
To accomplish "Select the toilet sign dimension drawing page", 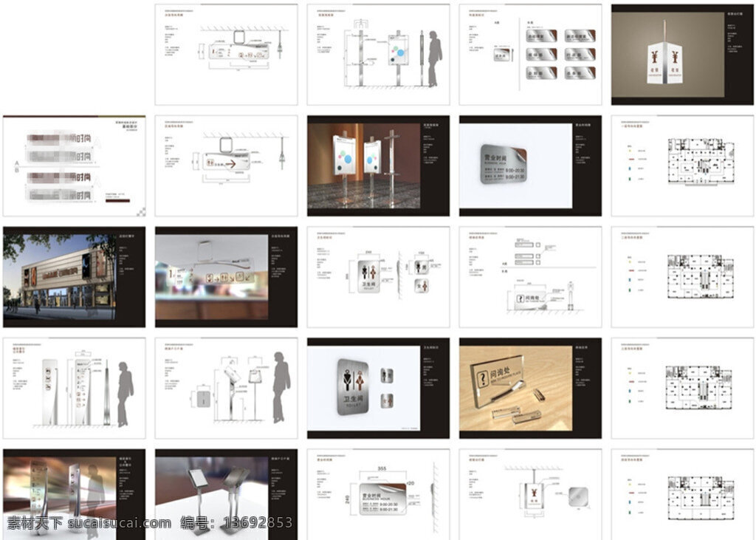I will tap(379, 277).
